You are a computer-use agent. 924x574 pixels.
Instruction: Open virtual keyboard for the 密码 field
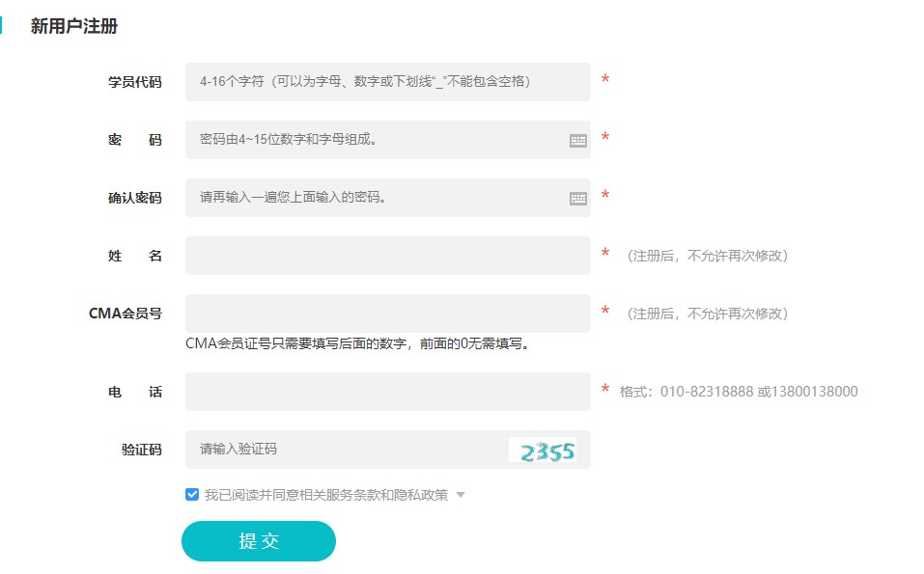(577, 141)
